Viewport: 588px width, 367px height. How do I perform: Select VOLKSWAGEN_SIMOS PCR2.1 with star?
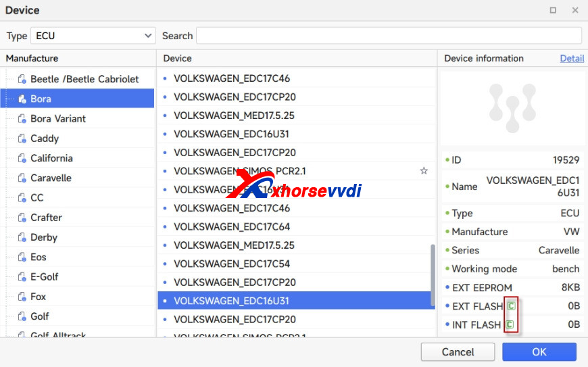click(296, 171)
